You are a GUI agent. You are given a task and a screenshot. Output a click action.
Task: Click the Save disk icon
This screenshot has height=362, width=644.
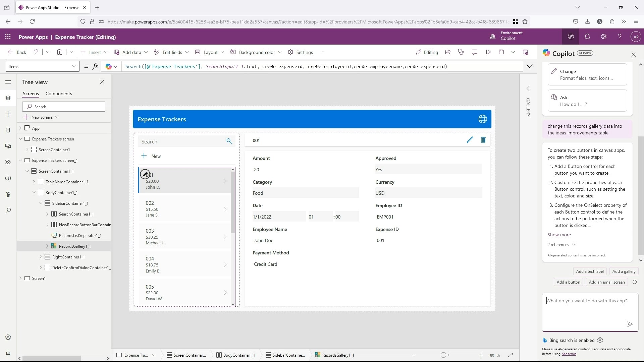[x=501, y=52]
